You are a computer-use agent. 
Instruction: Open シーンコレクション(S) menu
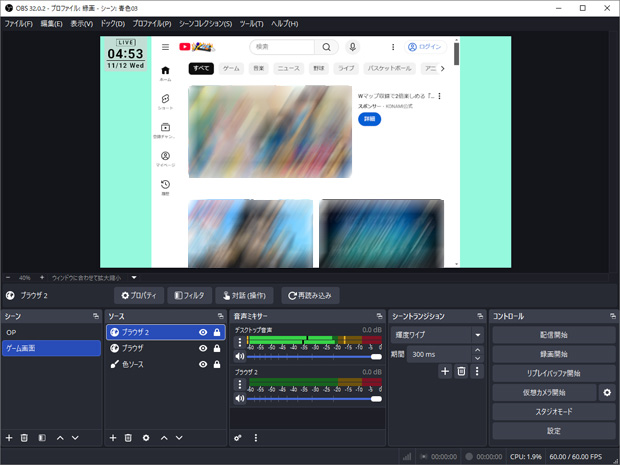point(205,24)
